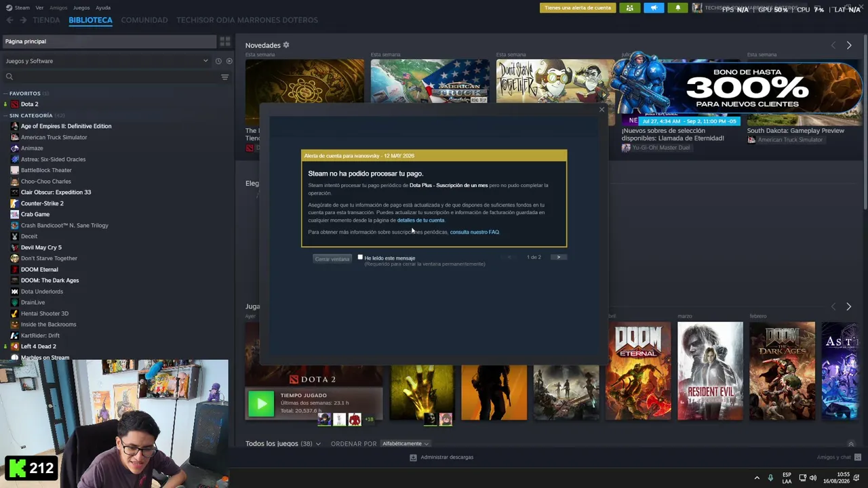The image size is (868, 488).
Task: Open DOOM Eternal recent game cover
Action: 638,371
